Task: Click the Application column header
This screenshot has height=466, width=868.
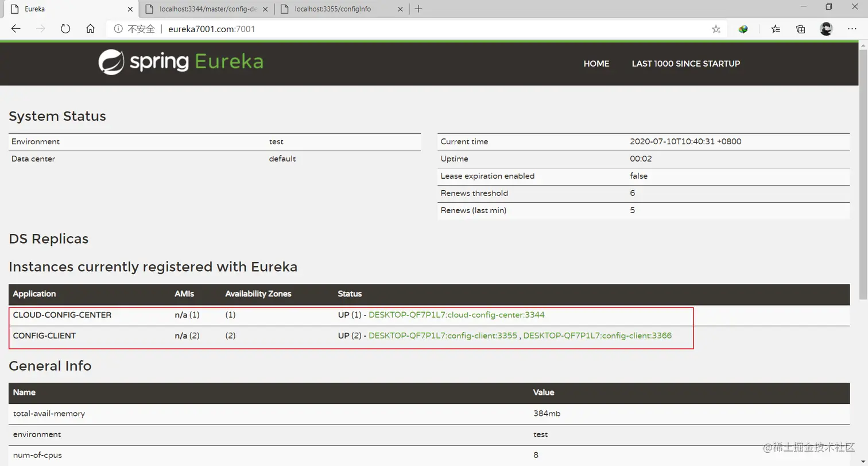Action: pyautogui.click(x=34, y=294)
